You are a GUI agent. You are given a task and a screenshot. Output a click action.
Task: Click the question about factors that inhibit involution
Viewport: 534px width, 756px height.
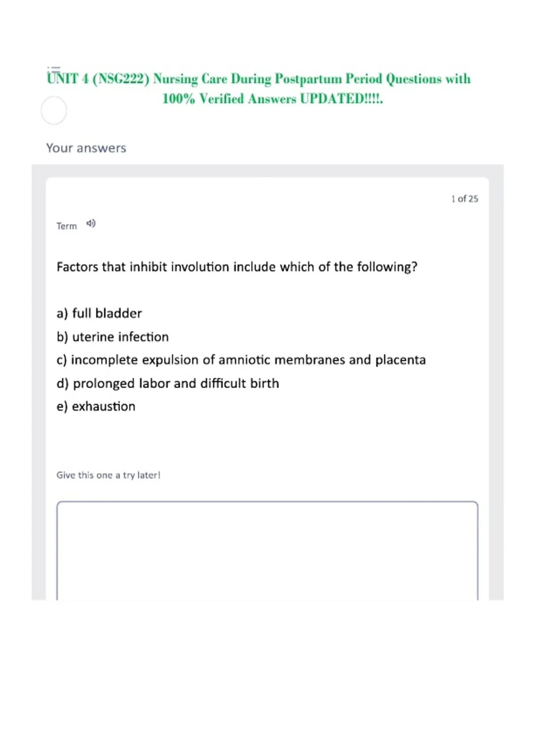pos(237,267)
